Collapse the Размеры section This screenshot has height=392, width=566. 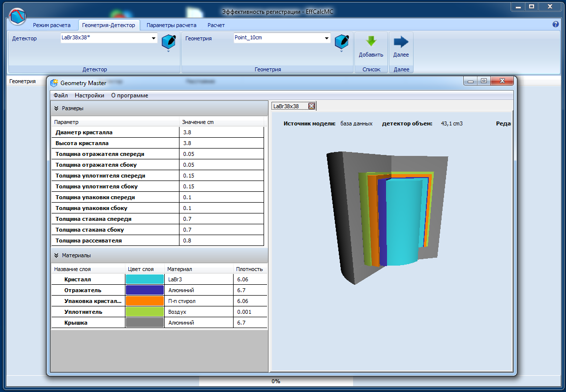pyautogui.click(x=56, y=108)
